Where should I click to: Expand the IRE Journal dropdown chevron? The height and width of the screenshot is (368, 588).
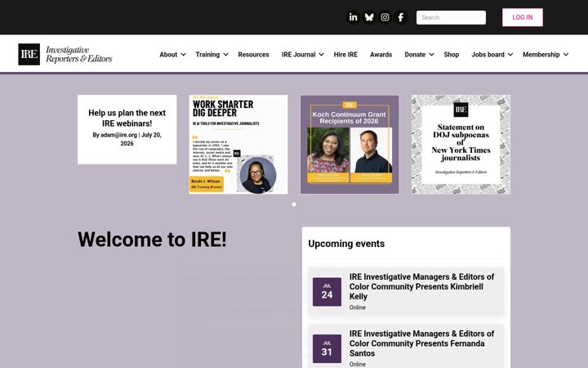322,55
